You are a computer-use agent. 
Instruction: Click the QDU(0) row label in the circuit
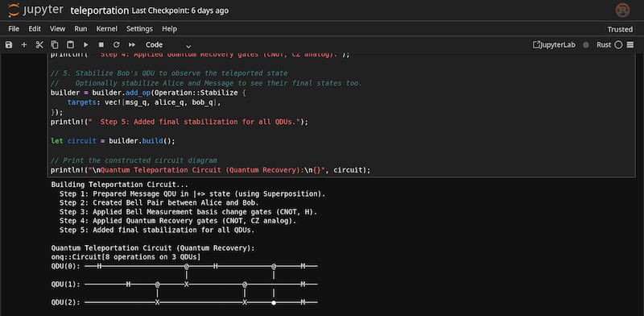65,266
